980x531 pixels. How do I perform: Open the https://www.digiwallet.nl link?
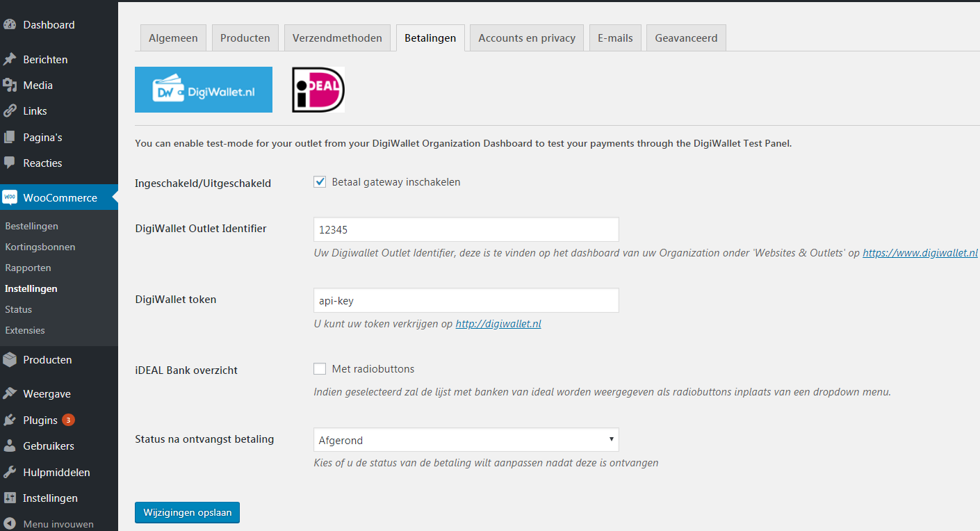pyautogui.click(x=920, y=253)
